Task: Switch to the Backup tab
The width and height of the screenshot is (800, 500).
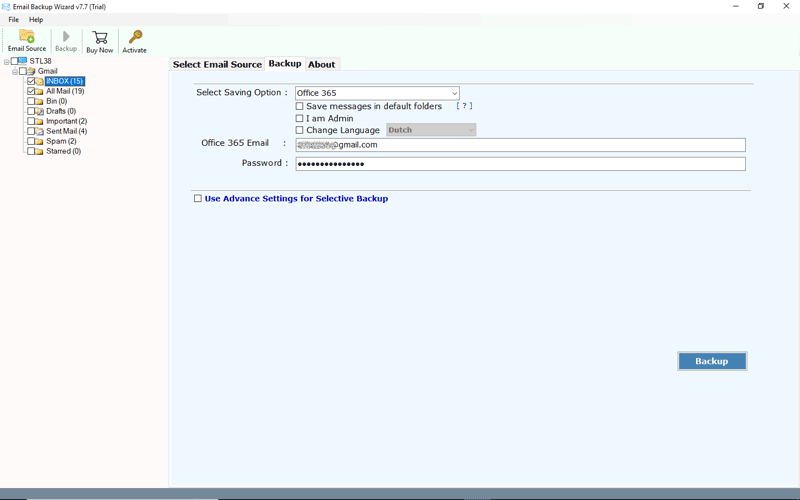Action: [x=285, y=63]
